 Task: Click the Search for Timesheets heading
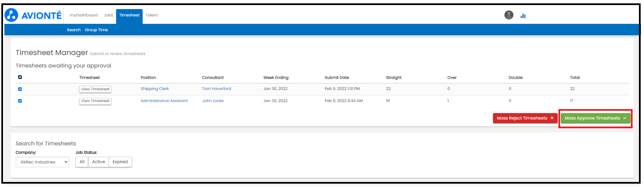tap(46, 144)
